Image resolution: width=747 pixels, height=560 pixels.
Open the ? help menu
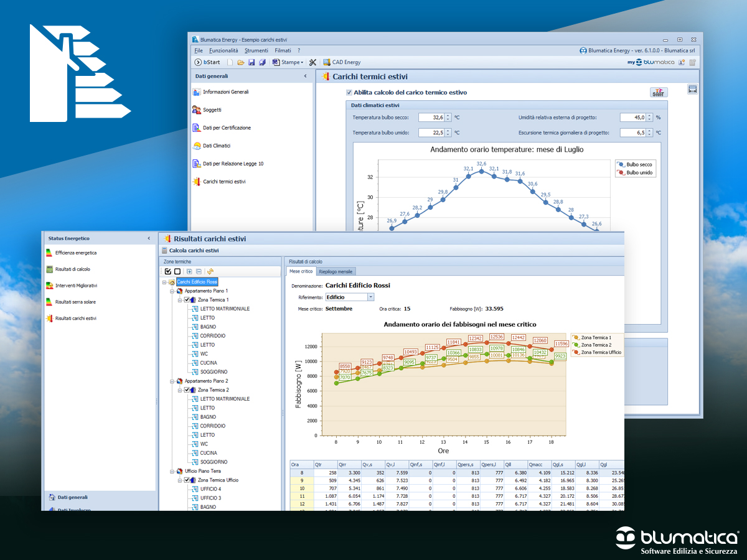tap(299, 50)
